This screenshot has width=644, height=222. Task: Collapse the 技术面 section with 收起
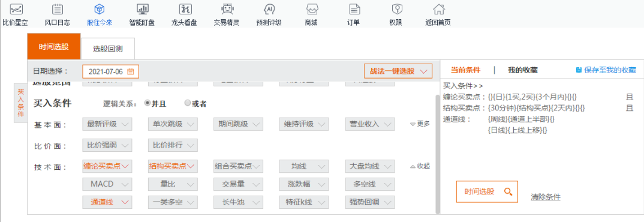(420, 166)
